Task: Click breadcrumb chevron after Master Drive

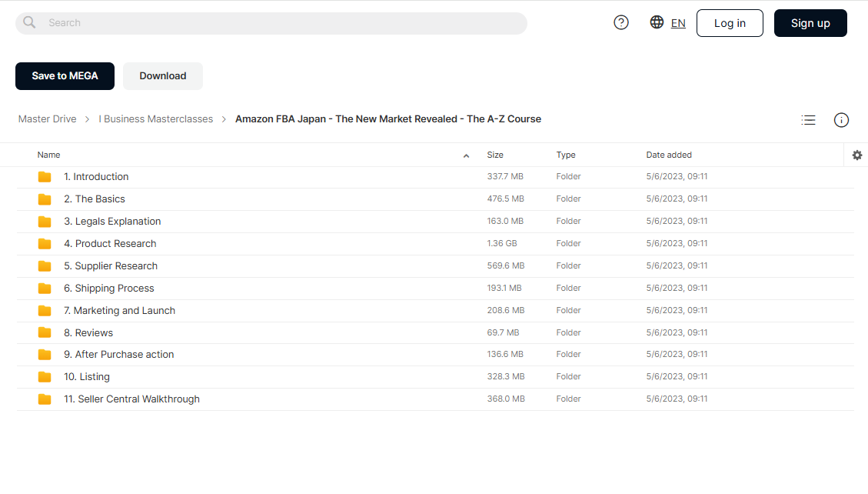Action: coord(87,119)
